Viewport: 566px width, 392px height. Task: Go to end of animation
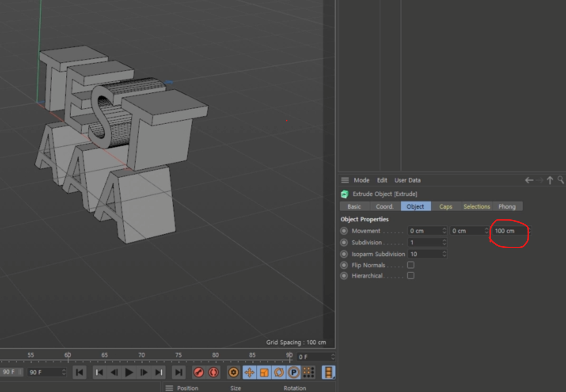point(179,372)
